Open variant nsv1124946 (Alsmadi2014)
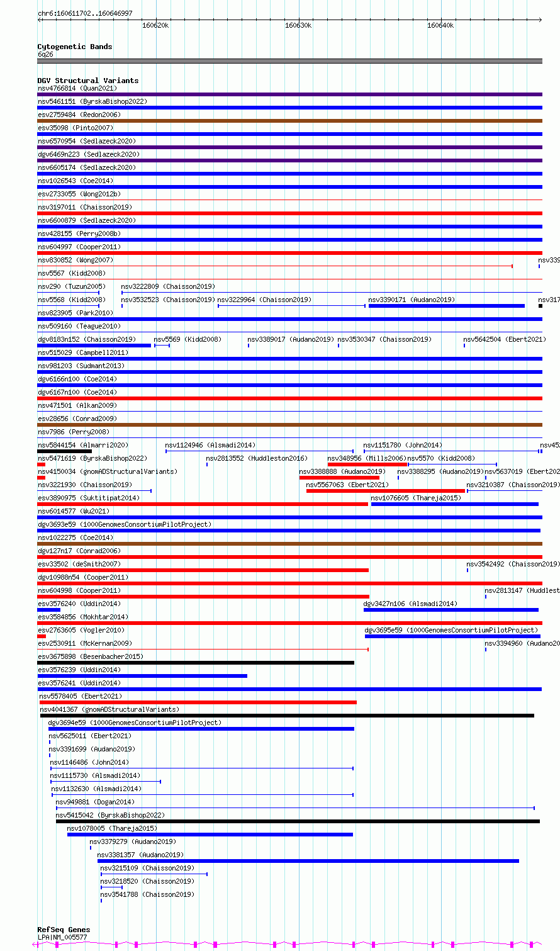 210,445
